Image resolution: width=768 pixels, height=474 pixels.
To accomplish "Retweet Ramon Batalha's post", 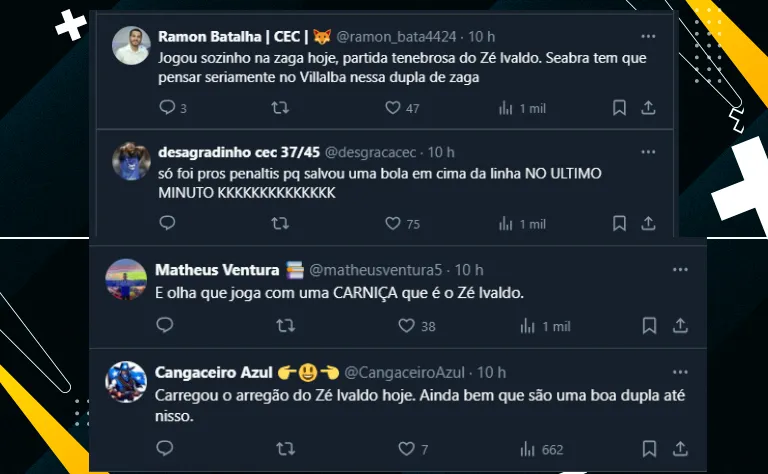I will [x=280, y=108].
